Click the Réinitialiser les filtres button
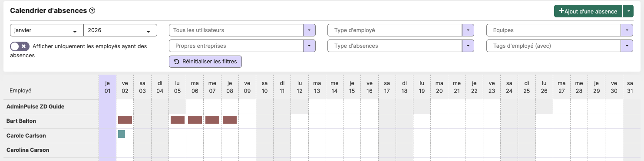The width and height of the screenshot is (644, 161). [x=205, y=62]
